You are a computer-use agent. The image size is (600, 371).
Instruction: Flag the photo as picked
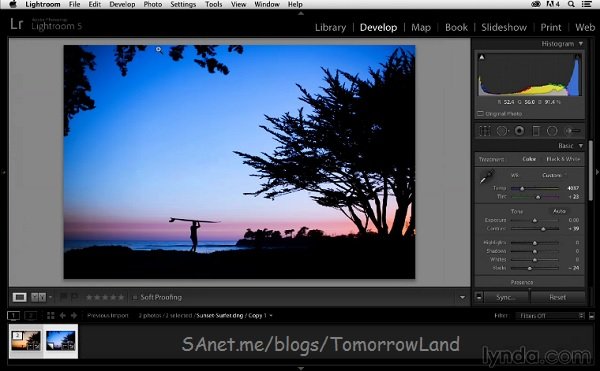[x=64, y=297]
